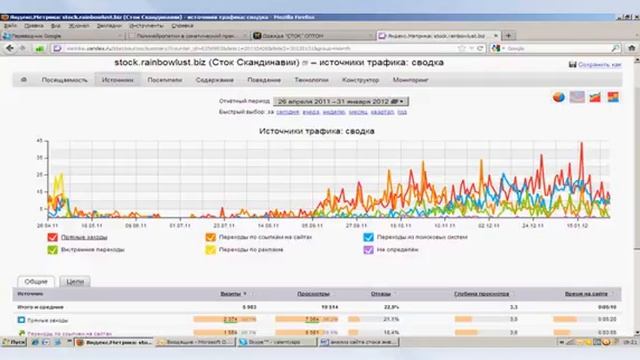640x360 pixels.
Task: Switch to the Одежда СТОК ОПТОМ browser tab
Action: pyautogui.click(x=312, y=36)
